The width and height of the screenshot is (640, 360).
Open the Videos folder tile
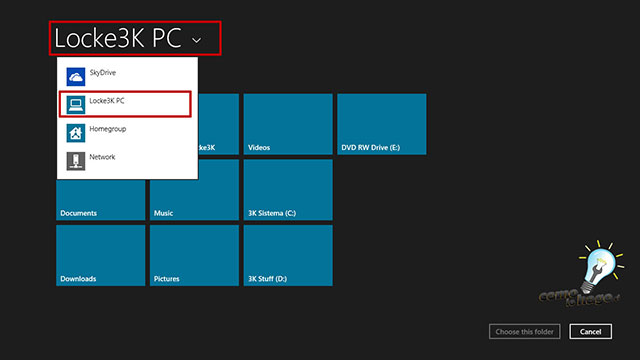pyautogui.click(x=288, y=124)
